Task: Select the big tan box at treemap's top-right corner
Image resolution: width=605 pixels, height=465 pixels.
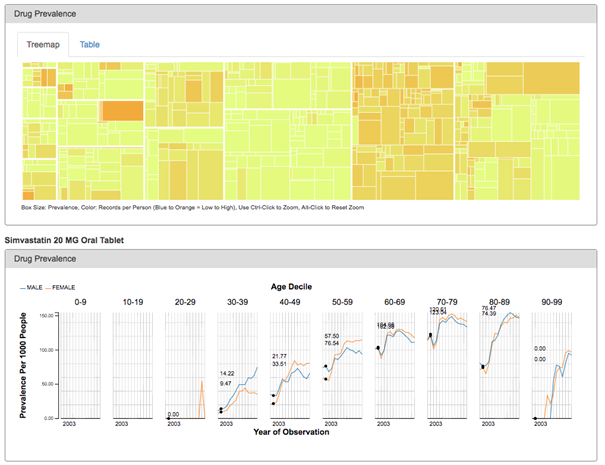Action: point(551,78)
